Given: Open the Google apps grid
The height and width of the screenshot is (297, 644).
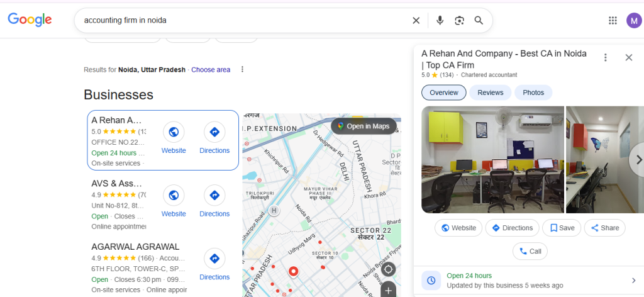Looking at the screenshot, I should pos(613,21).
